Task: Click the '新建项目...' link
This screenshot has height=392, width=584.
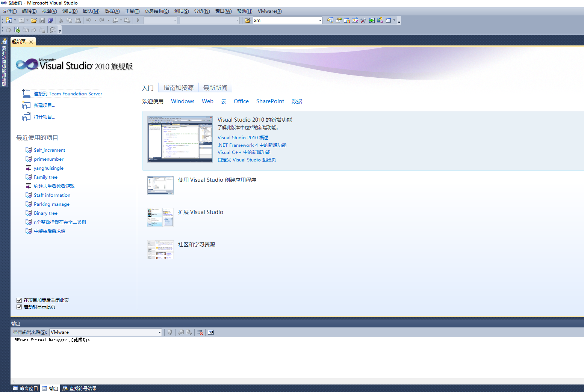Action: pyautogui.click(x=44, y=106)
